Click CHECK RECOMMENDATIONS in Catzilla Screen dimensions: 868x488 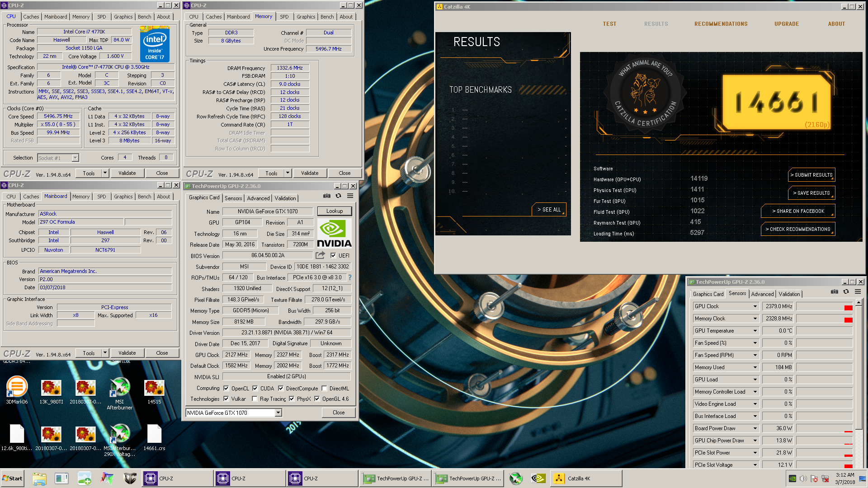click(798, 229)
